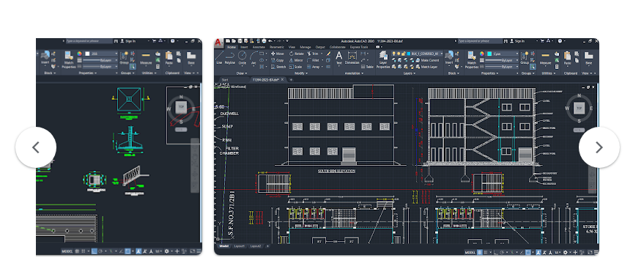
Task: Click Sign In in left window
Action: tap(128, 41)
